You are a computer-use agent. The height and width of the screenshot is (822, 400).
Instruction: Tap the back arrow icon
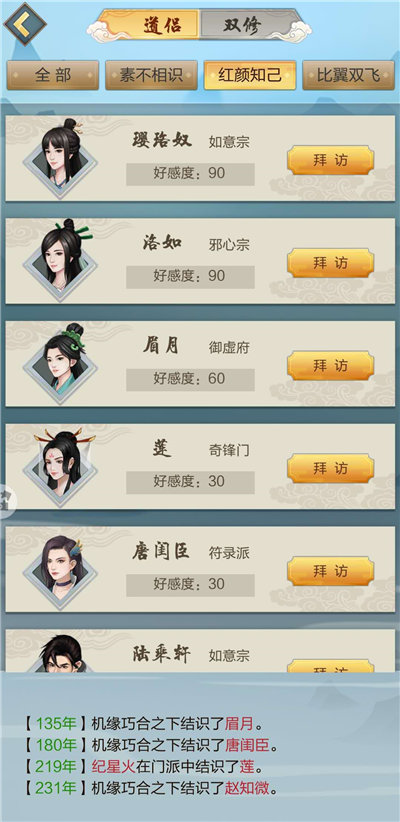25,24
